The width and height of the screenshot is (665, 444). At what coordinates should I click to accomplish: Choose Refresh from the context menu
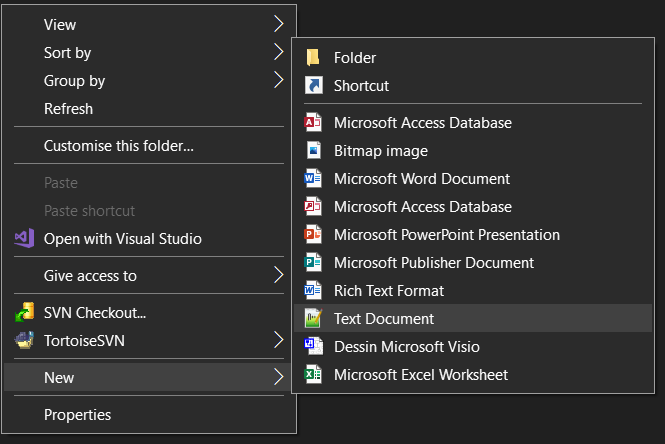[149, 109]
